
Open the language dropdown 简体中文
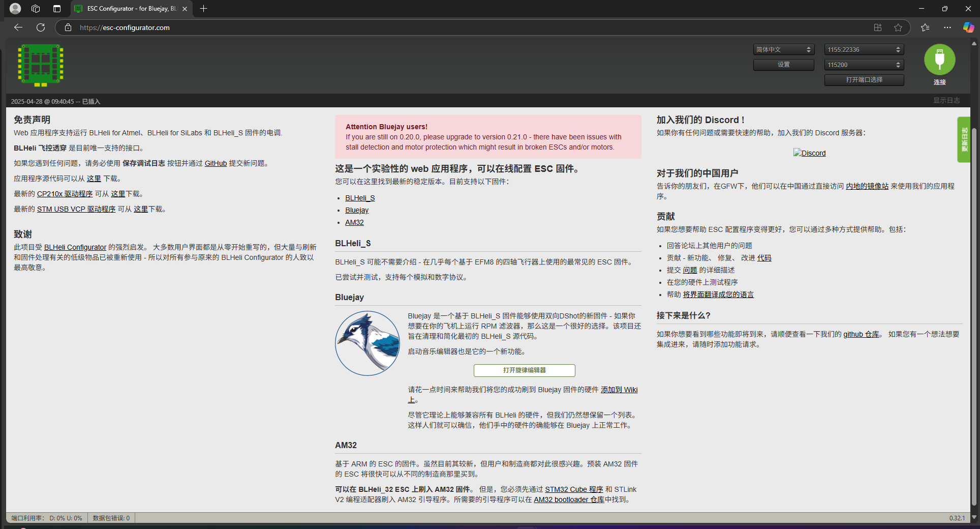click(783, 49)
